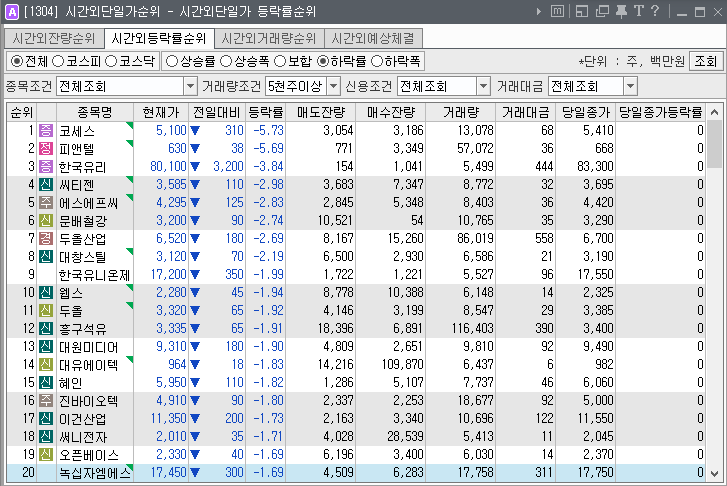
Task: Click the table scrollbar down arrow
Action: (x=714, y=473)
